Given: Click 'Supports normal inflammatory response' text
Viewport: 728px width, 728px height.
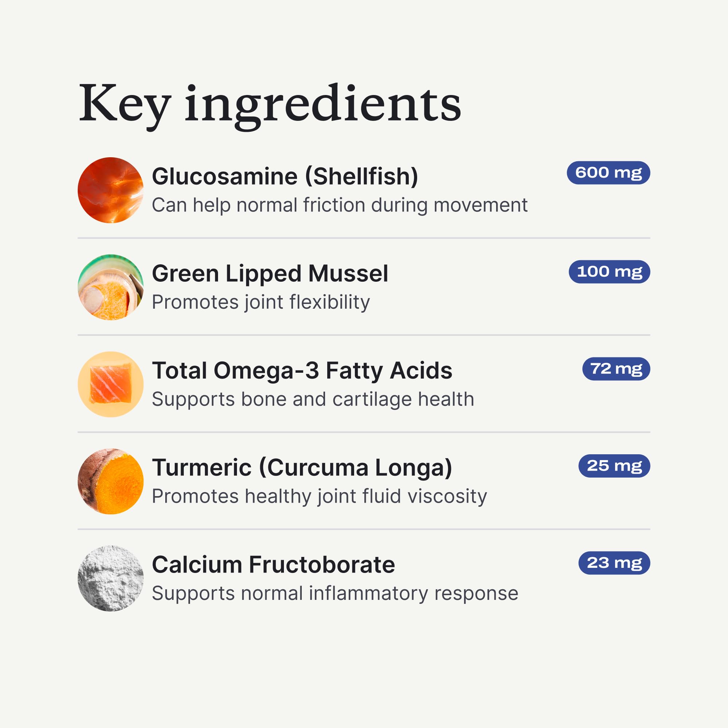Looking at the screenshot, I should (x=335, y=593).
